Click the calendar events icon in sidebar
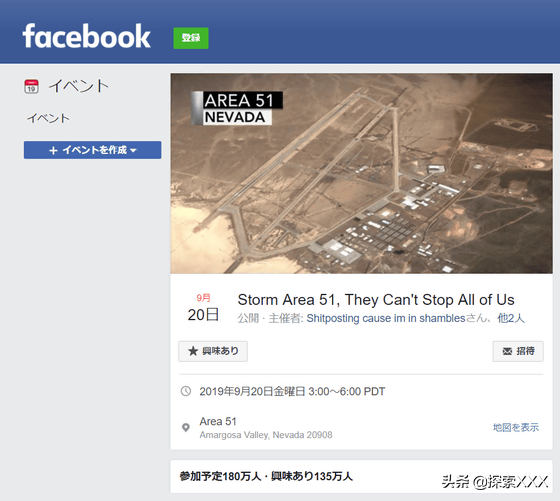 (31, 86)
